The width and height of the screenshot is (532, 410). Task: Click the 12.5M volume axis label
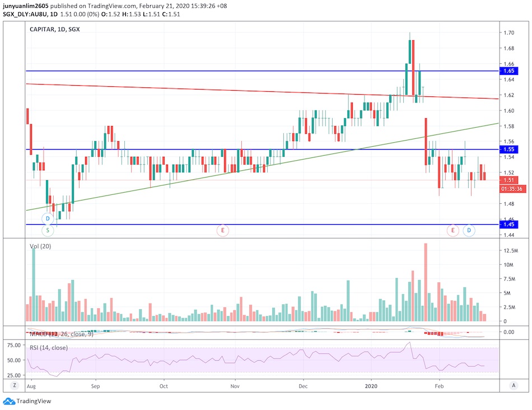pos(511,251)
